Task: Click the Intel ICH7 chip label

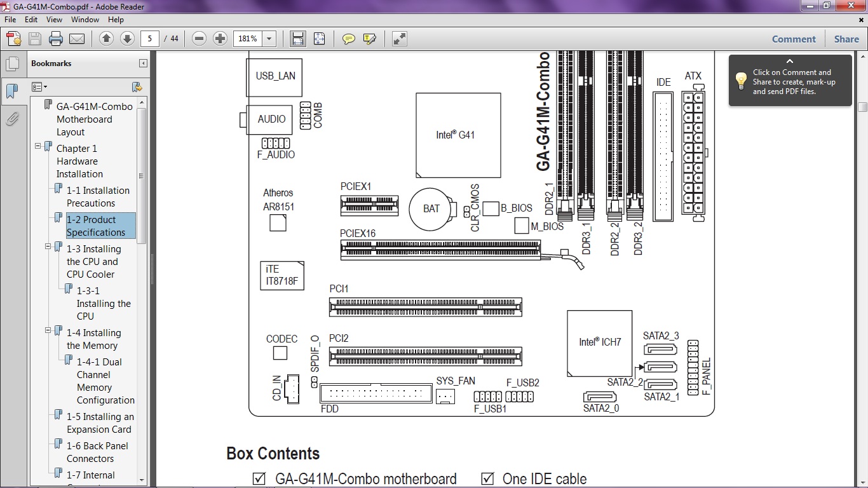Action: (600, 342)
